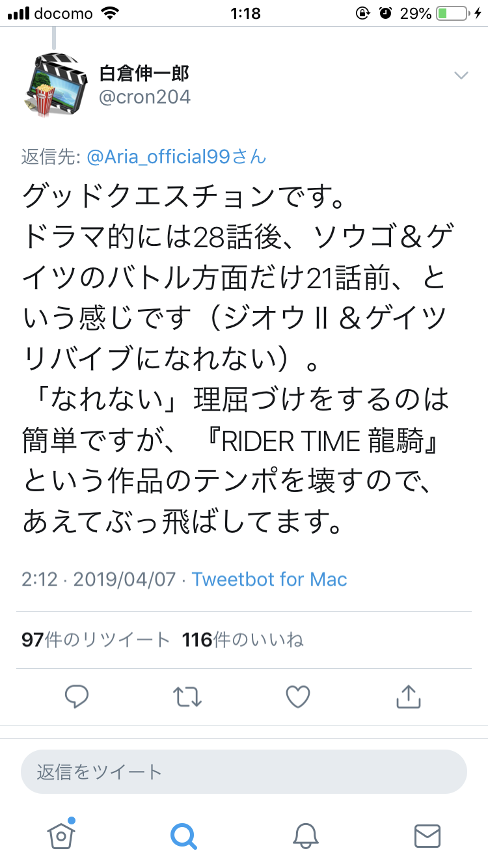Tap the 1:18 status bar clock
The width and height of the screenshot is (488, 868).
click(x=245, y=13)
